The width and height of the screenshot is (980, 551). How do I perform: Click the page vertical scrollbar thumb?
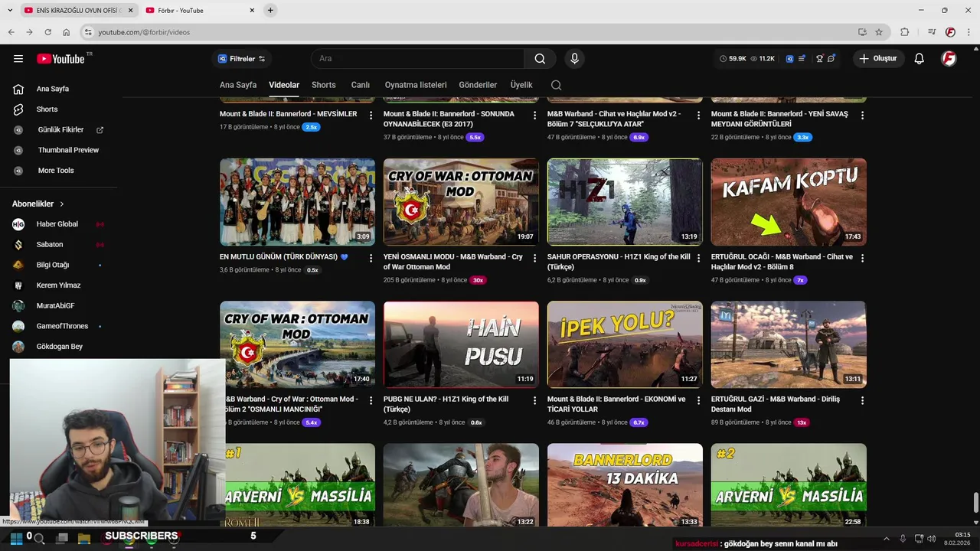point(975,503)
